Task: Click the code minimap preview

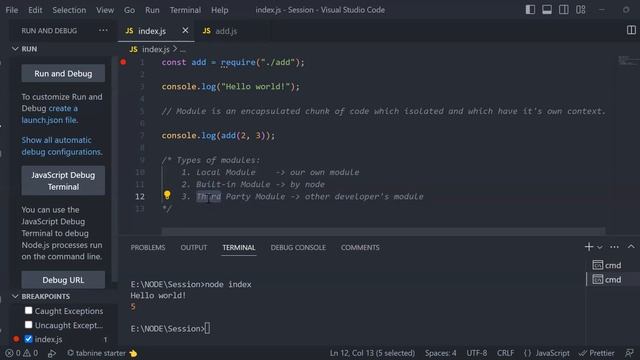Action: [628, 60]
